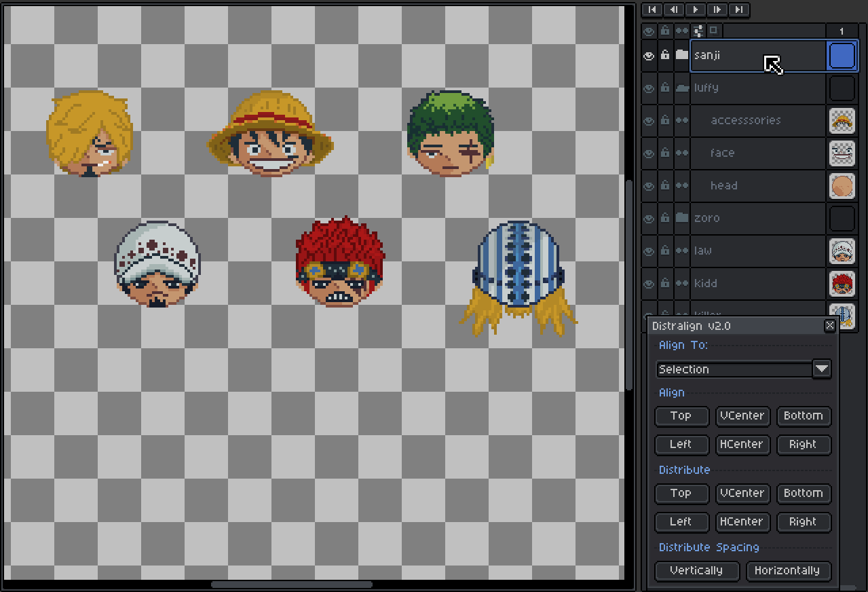Screen dimensions: 868x592
Task: Click the face cel thumbnail
Action: 842,153
